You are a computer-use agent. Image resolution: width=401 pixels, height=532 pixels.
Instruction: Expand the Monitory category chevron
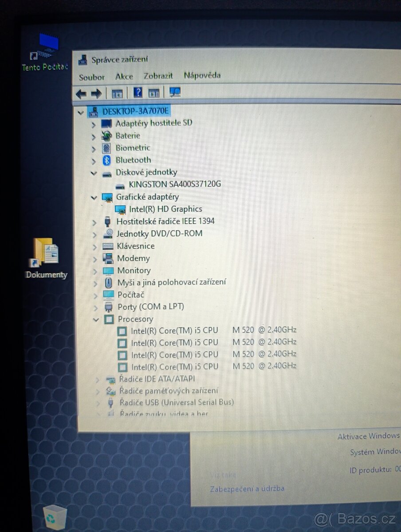pyautogui.click(x=95, y=270)
